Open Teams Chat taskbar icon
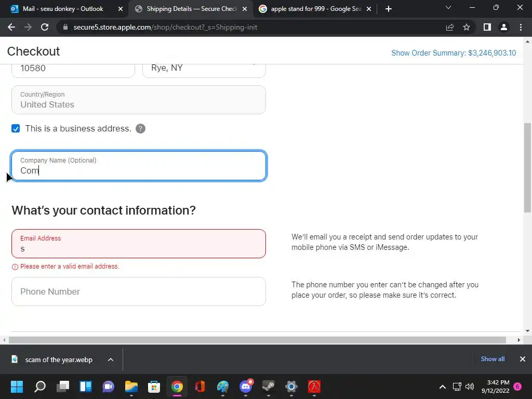Image resolution: width=532 pixels, height=399 pixels. 109,387
